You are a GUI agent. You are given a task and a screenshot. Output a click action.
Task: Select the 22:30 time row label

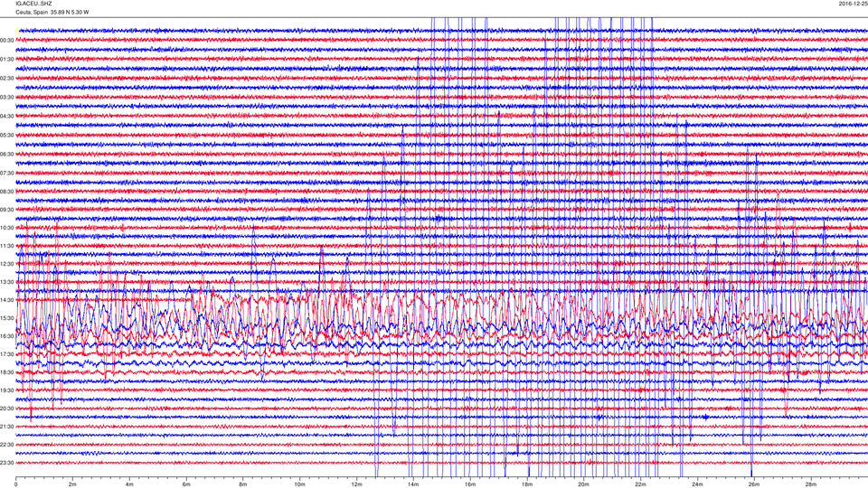[x=7, y=445]
